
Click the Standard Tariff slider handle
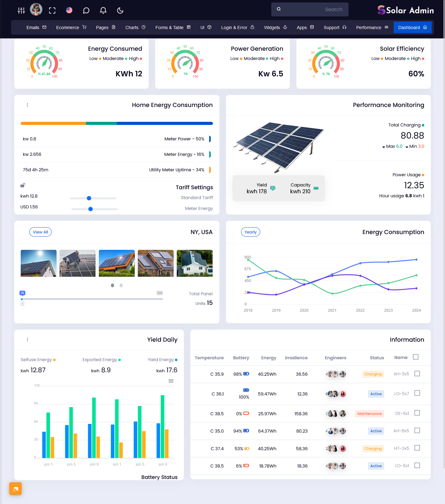pyautogui.click(x=89, y=198)
